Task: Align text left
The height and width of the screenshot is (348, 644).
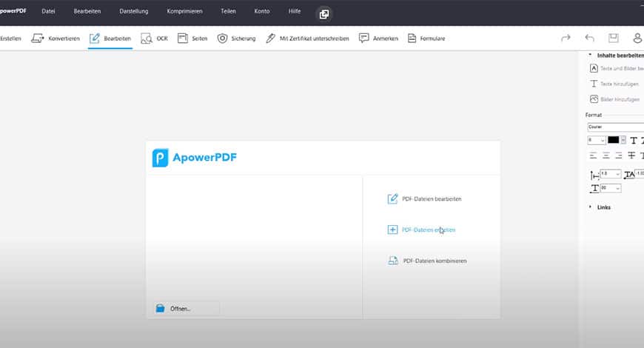Action: coord(593,155)
